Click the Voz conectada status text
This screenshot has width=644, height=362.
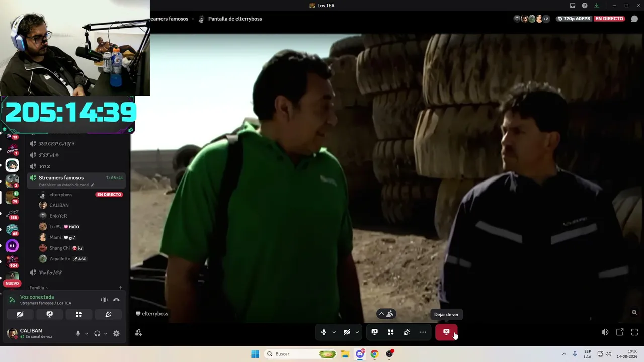point(37,297)
